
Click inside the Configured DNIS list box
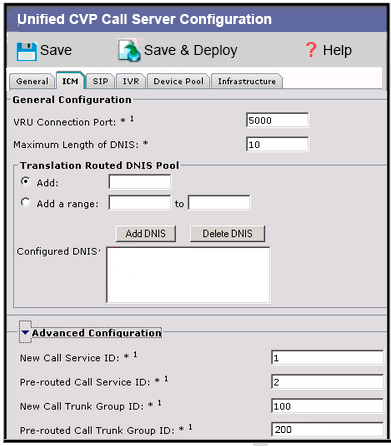click(188, 275)
